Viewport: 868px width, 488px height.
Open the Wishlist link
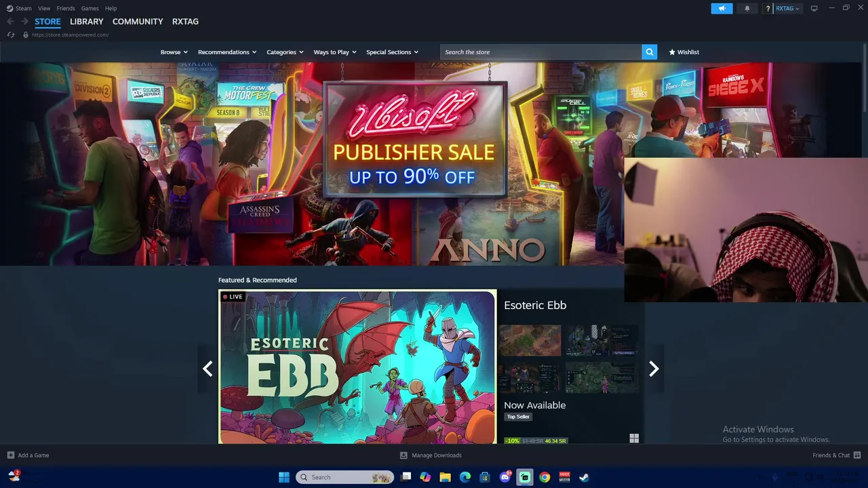pyautogui.click(x=684, y=52)
